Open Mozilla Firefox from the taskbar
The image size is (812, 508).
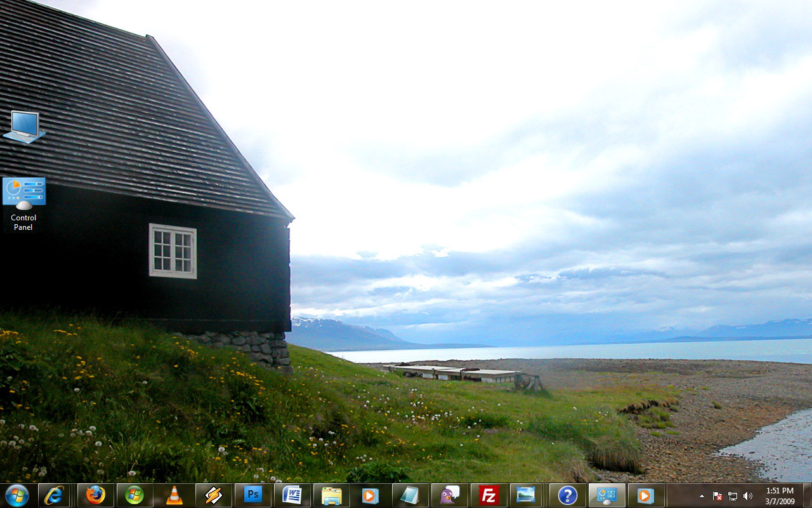[95, 495]
